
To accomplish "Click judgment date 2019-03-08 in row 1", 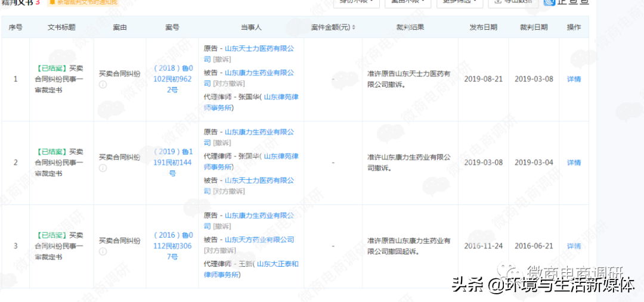I will point(534,79).
